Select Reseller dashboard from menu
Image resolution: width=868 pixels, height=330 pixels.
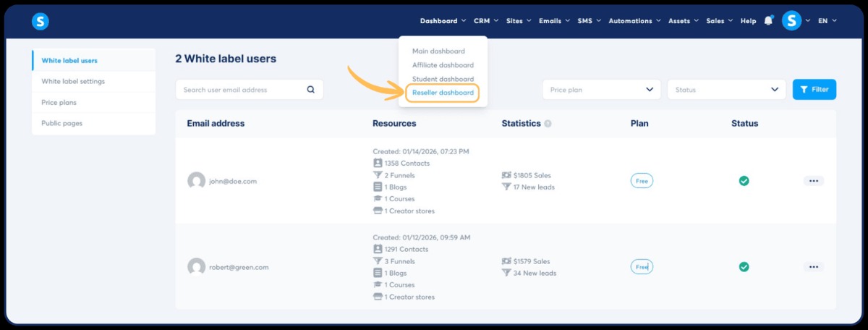point(443,93)
